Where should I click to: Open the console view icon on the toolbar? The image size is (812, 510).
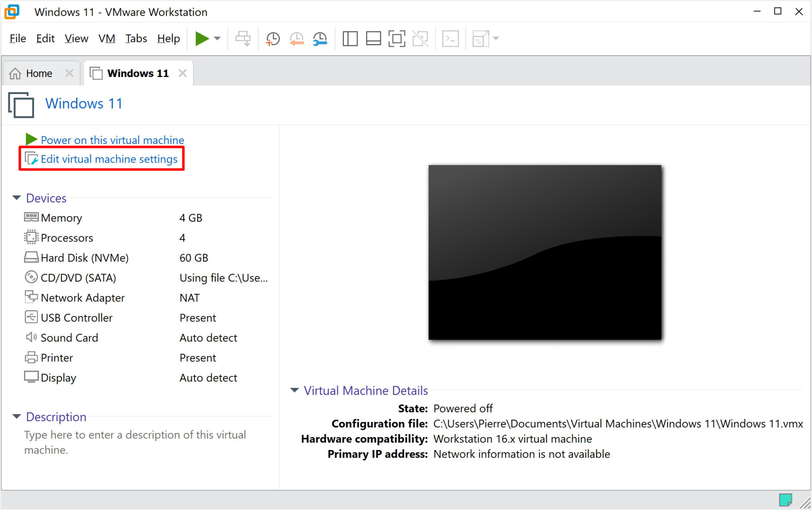point(450,38)
